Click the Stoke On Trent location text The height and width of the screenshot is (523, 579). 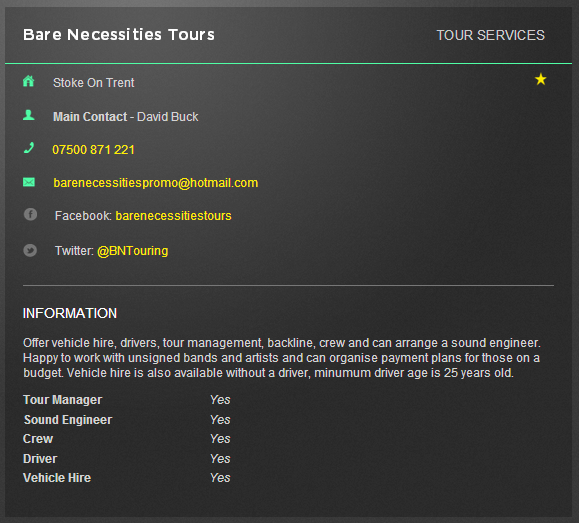tap(94, 83)
